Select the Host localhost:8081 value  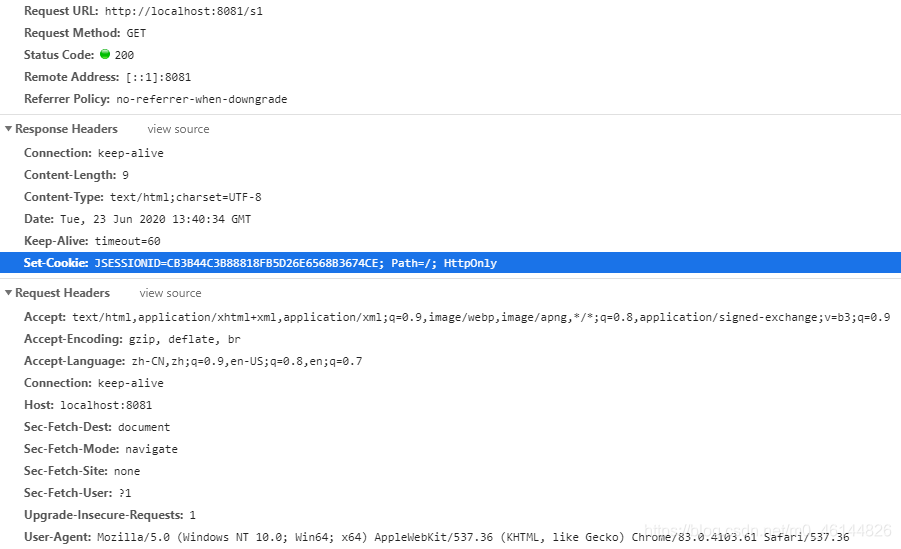pyautogui.click(x=106, y=405)
